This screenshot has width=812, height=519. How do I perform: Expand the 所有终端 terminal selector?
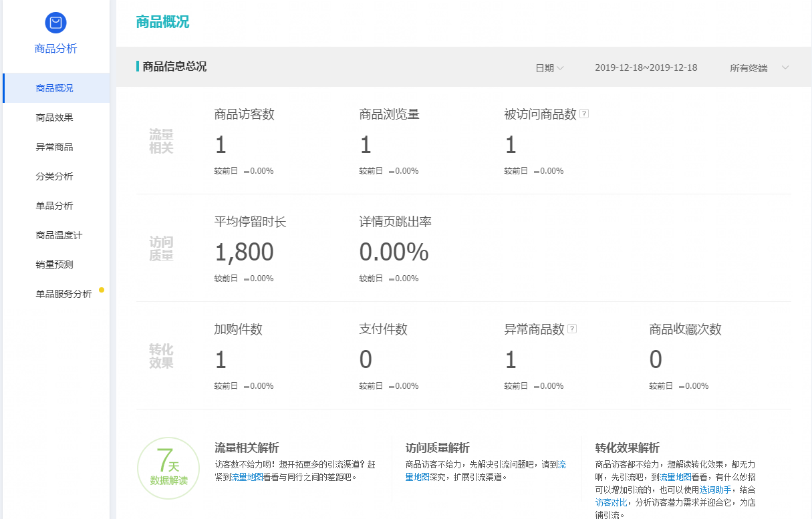[x=759, y=68]
